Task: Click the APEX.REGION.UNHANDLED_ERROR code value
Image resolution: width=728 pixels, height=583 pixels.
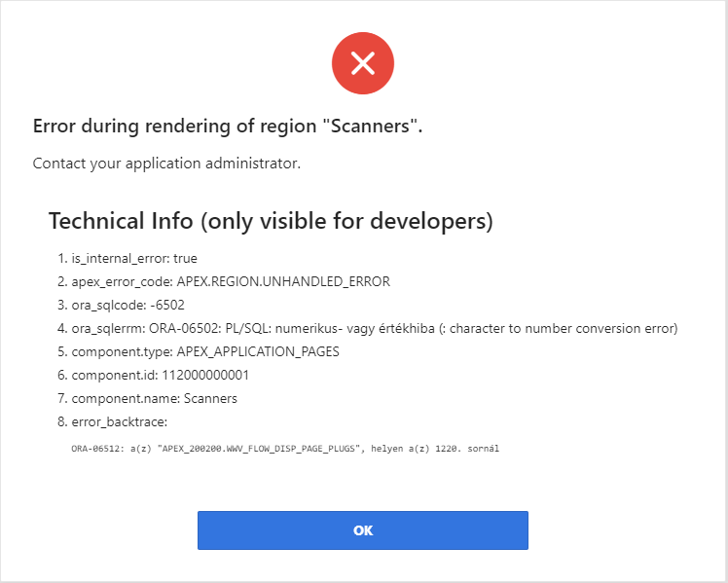Action: 283,282
